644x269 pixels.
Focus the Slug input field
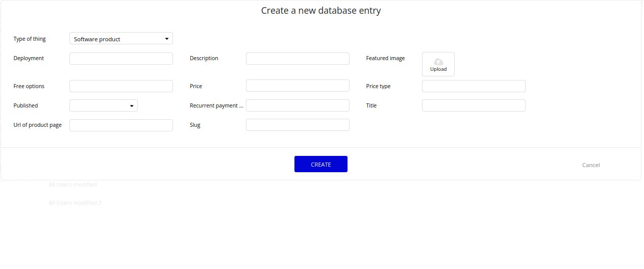pyautogui.click(x=298, y=125)
